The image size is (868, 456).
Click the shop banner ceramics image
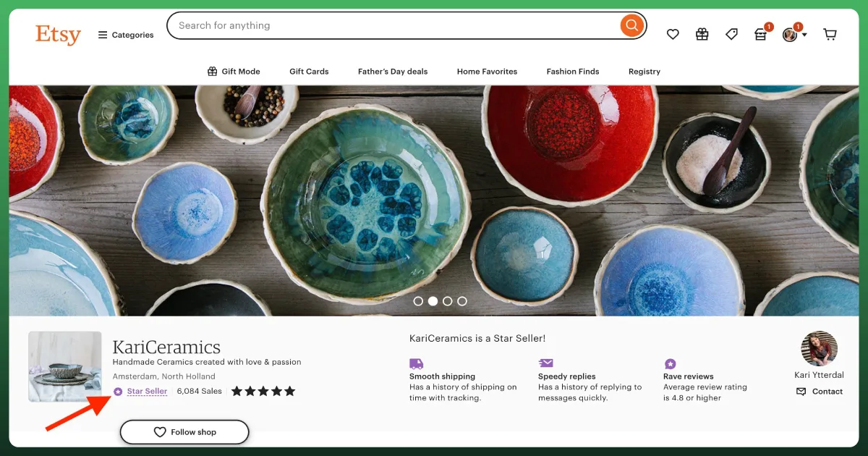pyautogui.click(x=434, y=200)
